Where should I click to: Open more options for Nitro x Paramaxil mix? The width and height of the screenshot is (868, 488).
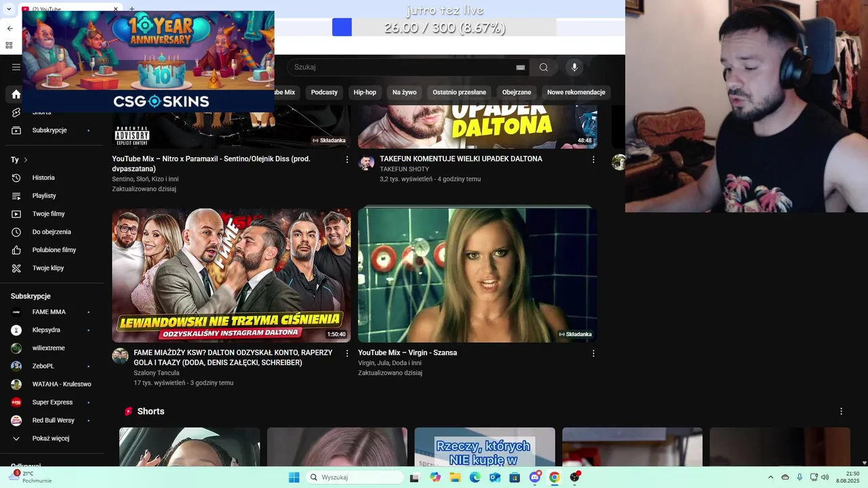[x=347, y=160]
